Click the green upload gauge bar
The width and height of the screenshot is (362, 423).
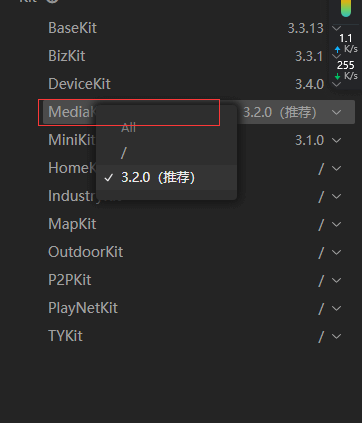point(346,8)
